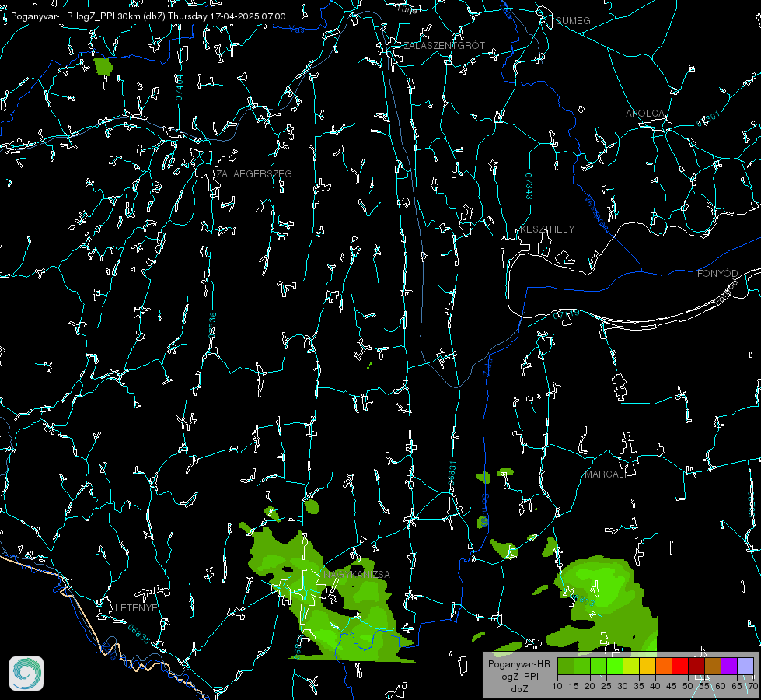Pick the 60–65 dBZ purple swatch
The width and height of the screenshot is (761, 700).
(729, 666)
